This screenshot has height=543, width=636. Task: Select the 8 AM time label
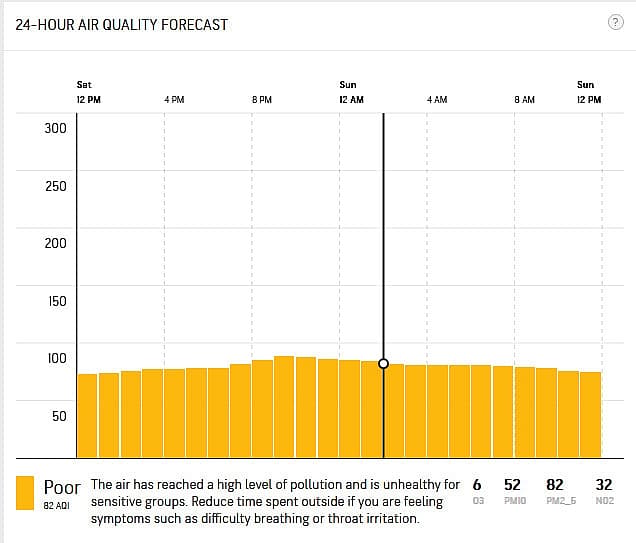pos(524,99)
